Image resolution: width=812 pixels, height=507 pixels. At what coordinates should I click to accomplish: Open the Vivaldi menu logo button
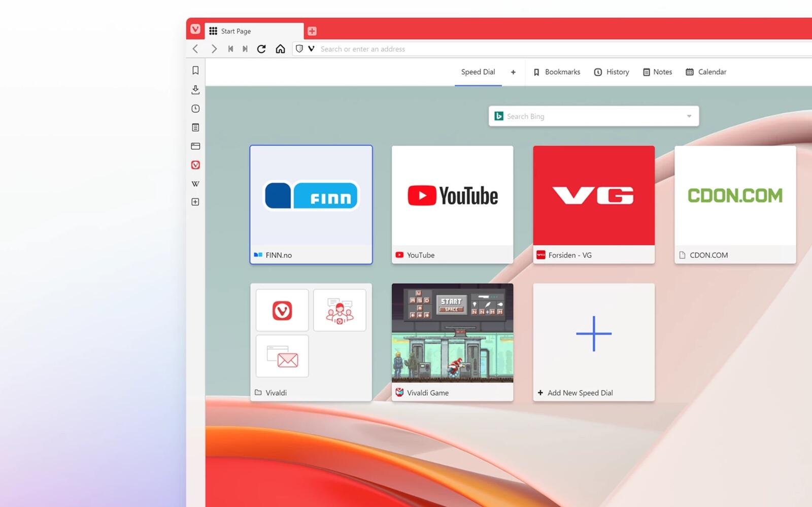coord(195,29)
